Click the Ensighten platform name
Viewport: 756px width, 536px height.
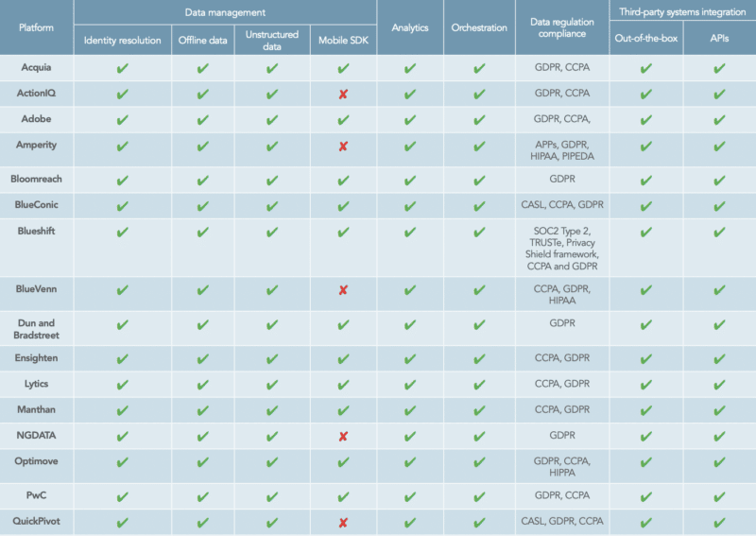point(37,358)
